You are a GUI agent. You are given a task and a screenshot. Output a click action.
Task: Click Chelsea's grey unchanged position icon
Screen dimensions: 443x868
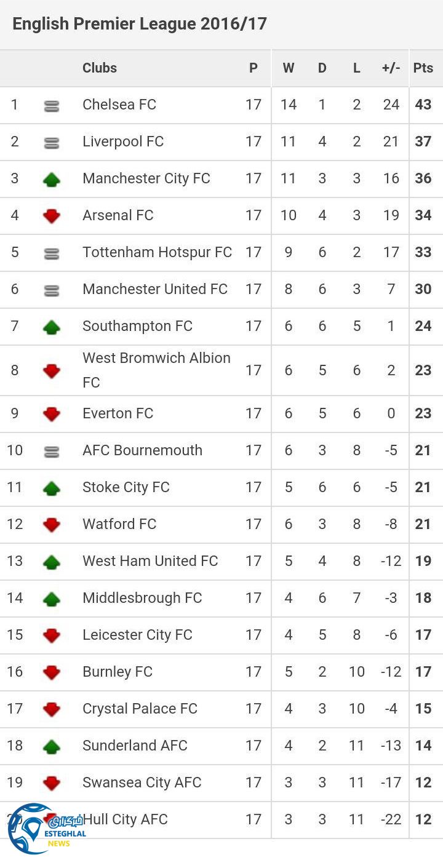pyautogui.click(x=52, y=106)
